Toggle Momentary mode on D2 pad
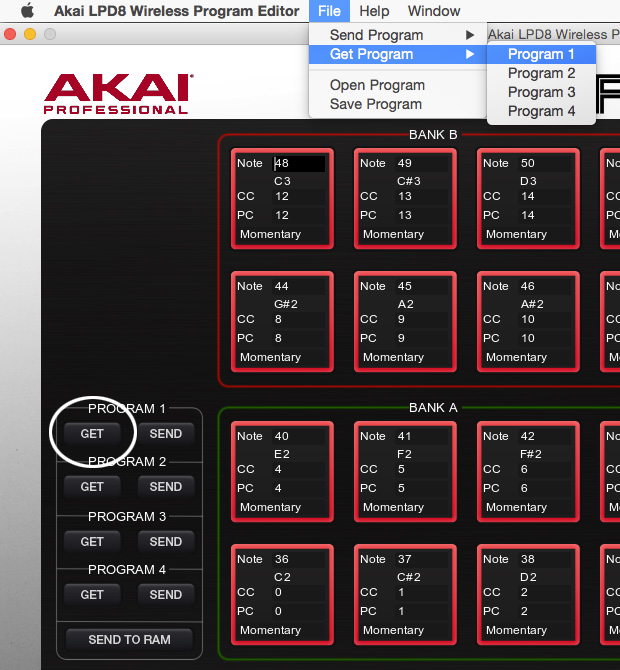 [x=528, y=630]
